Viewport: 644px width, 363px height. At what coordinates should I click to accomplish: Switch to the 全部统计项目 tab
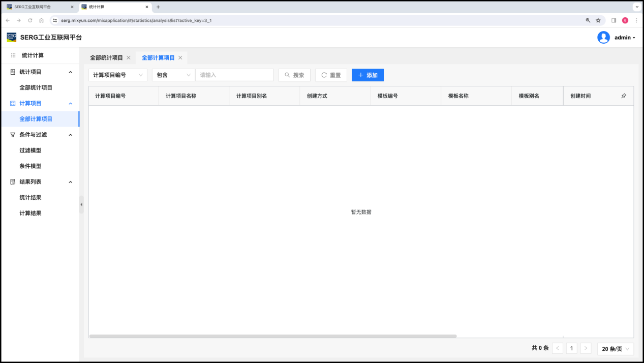coord(106,58)
